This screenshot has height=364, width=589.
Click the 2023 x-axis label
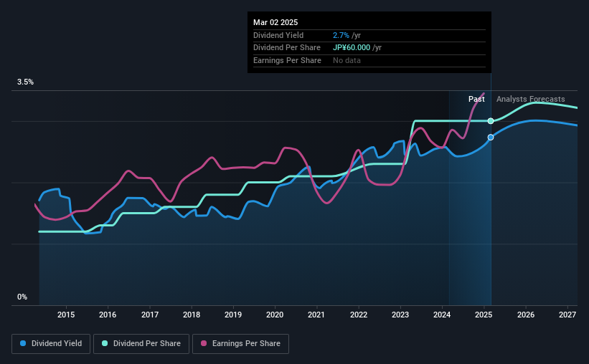400,315
